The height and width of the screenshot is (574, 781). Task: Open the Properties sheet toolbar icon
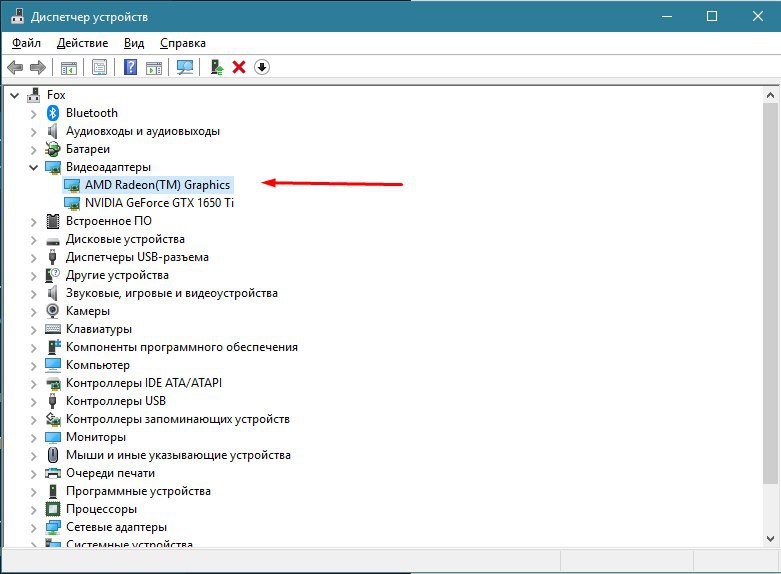[x=100, y=67]
